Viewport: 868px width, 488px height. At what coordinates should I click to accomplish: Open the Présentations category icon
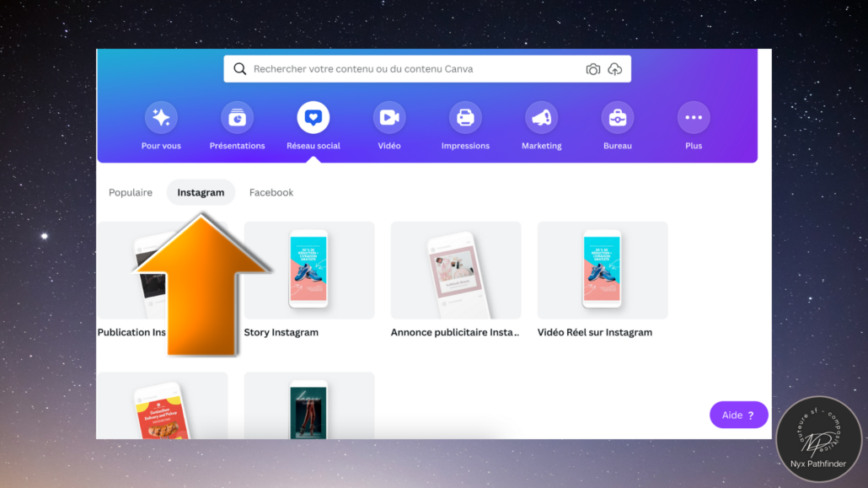238,117
